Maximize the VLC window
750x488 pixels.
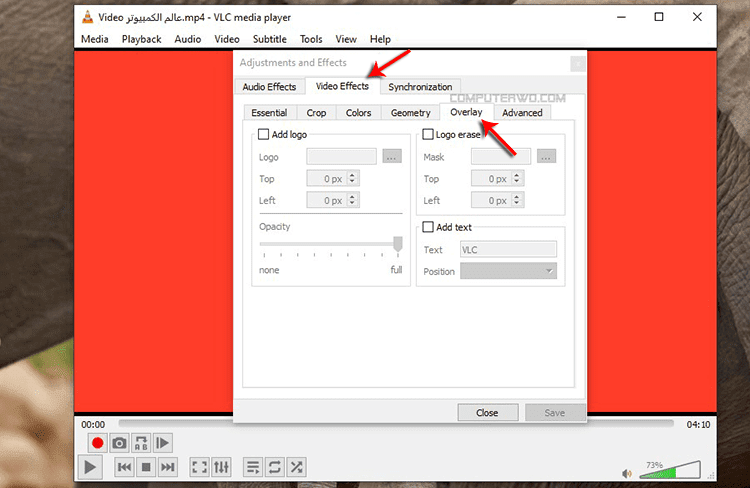click(659, 17)
